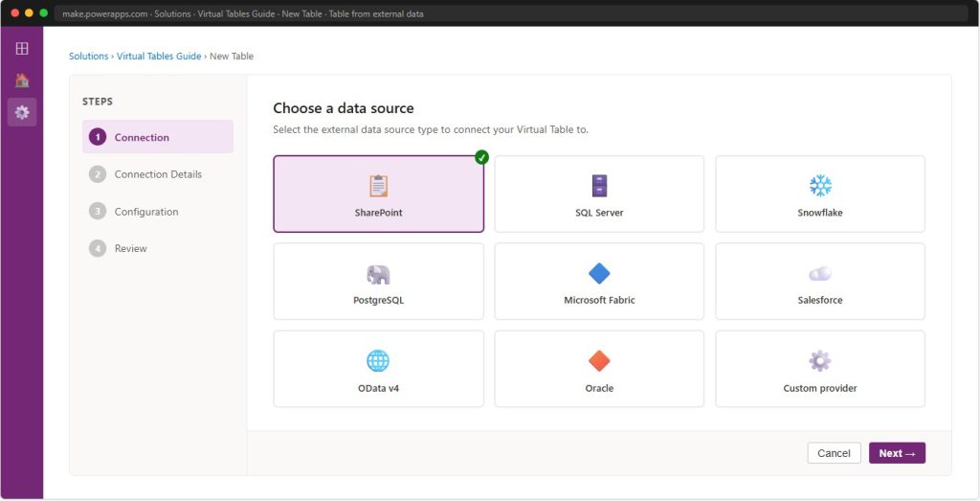
Task: Click the data source description text
Action: point(431,130)
